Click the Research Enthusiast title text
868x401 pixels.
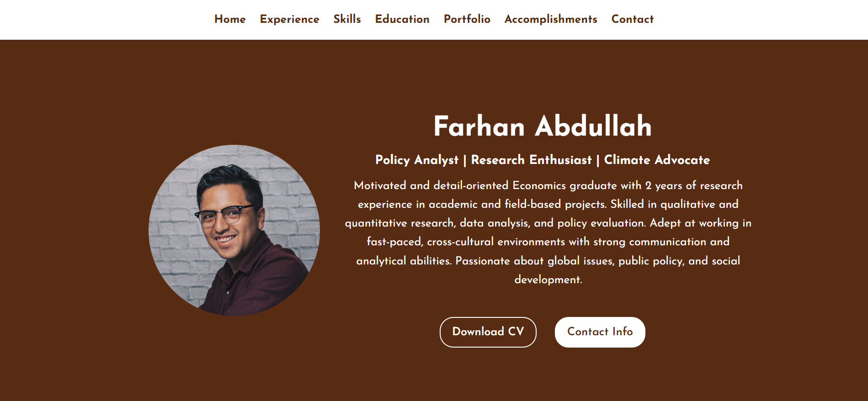(531, 160)
